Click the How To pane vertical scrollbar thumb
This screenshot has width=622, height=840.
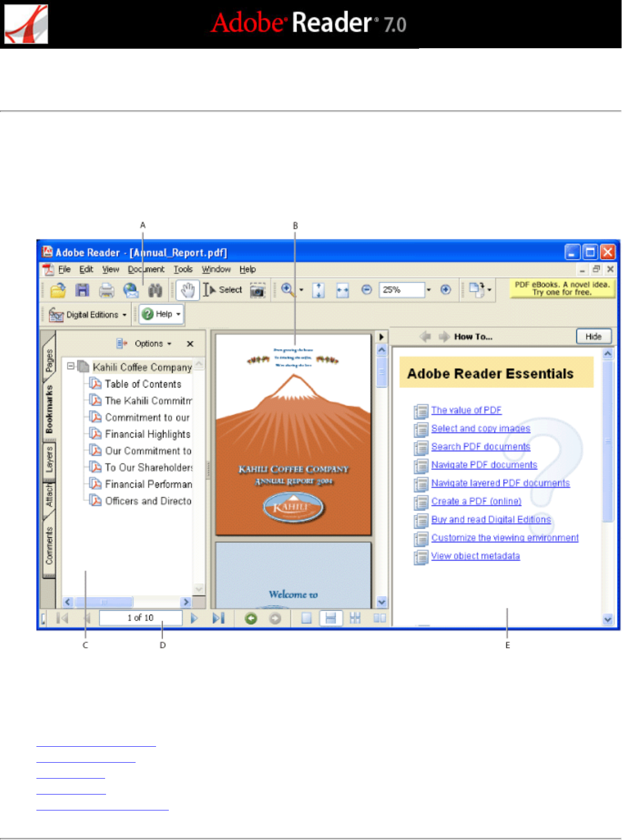[608, 440]
